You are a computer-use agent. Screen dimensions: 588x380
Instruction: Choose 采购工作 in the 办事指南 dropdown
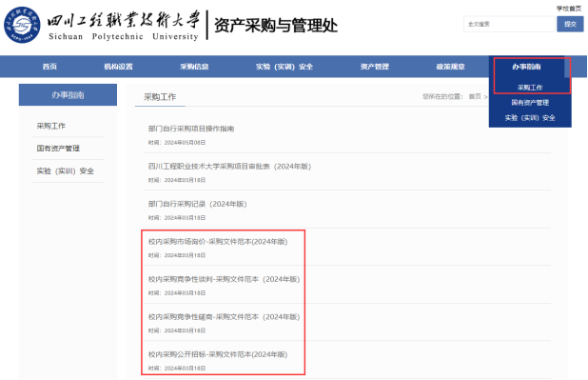pos(530,88)
